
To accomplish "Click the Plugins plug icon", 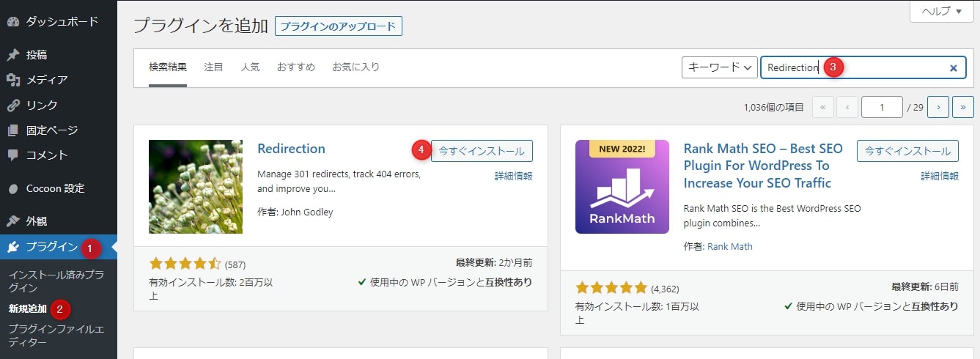I will (x=13, y=247).
